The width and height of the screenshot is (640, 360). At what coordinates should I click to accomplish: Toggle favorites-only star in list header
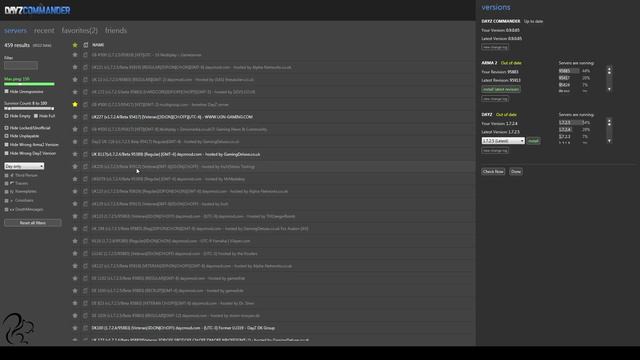[75, 45]
